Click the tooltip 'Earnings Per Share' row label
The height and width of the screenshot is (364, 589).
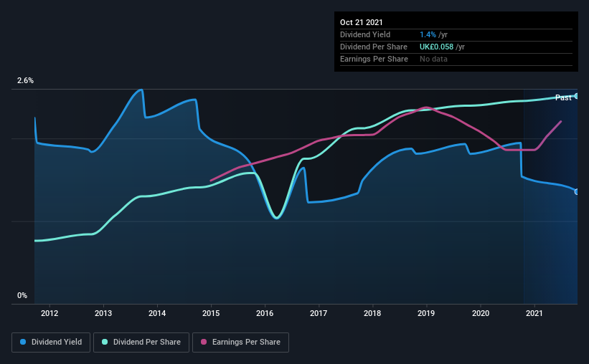[374, 59]
